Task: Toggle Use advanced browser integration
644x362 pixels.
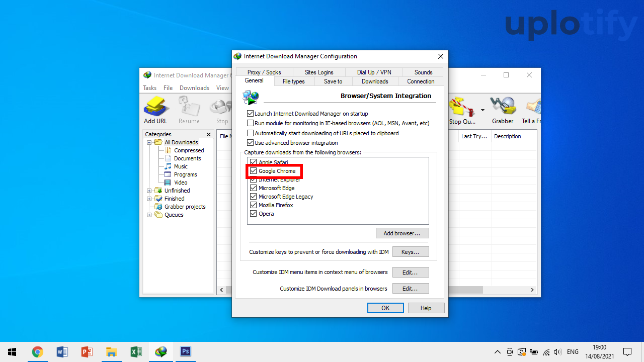Action: coord(251,143)
